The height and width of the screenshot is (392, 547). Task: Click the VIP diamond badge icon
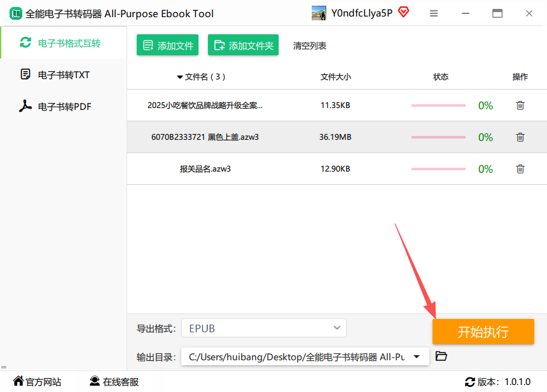[x=403, y=12]
